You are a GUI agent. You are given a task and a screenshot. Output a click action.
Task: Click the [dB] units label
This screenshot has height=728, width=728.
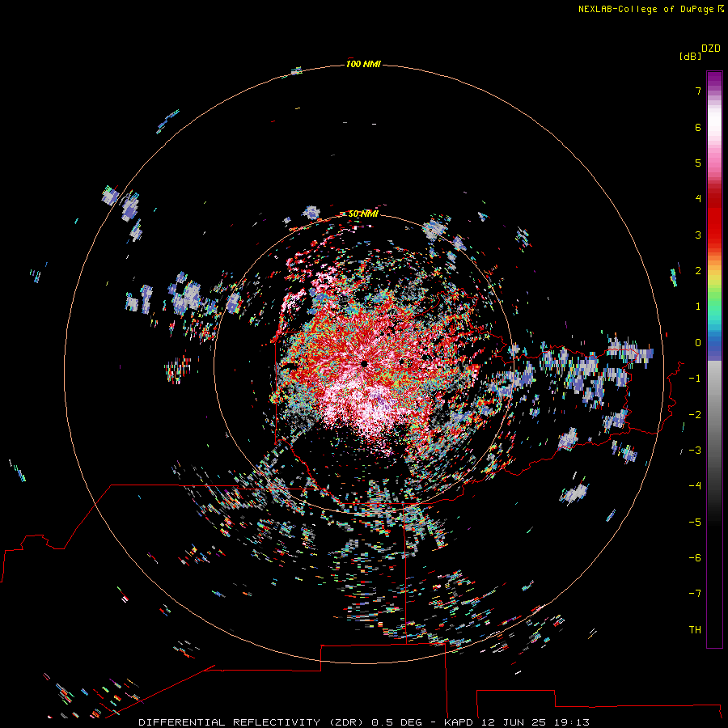(691, 56)
